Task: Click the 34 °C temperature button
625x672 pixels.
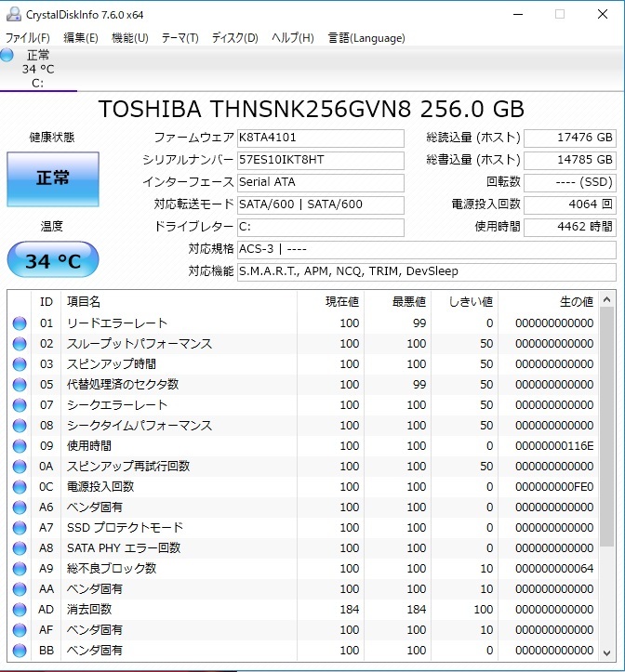Action: (53, 259)
